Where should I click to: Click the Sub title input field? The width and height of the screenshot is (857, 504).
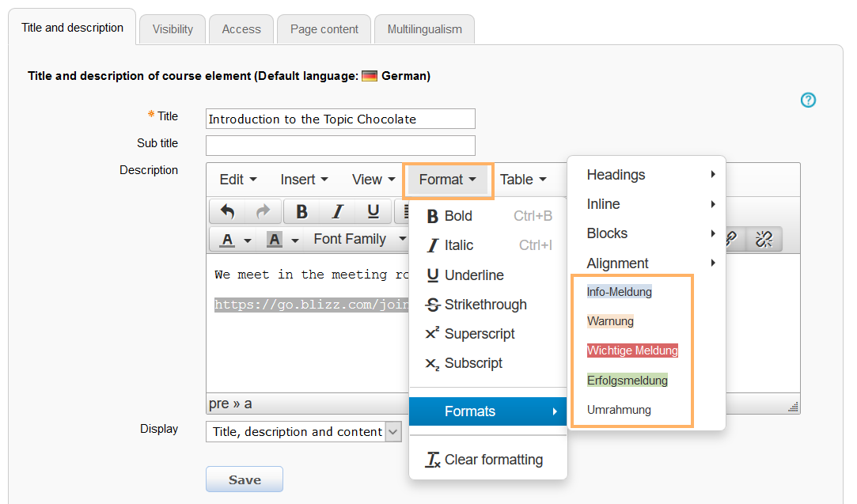click(x=340, y=146)
